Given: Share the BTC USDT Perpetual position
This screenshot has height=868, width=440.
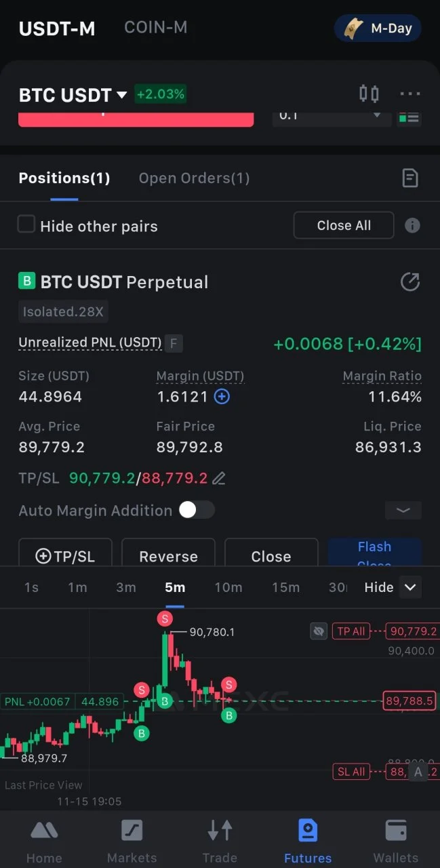Looking at the screenshot, I should [410, 282].
